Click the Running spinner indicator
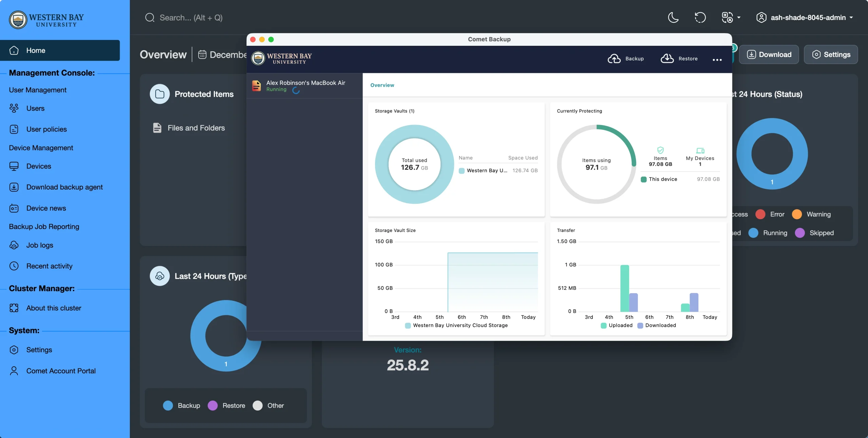This screenshot has width=868, height=438. (x=296, y=90)
